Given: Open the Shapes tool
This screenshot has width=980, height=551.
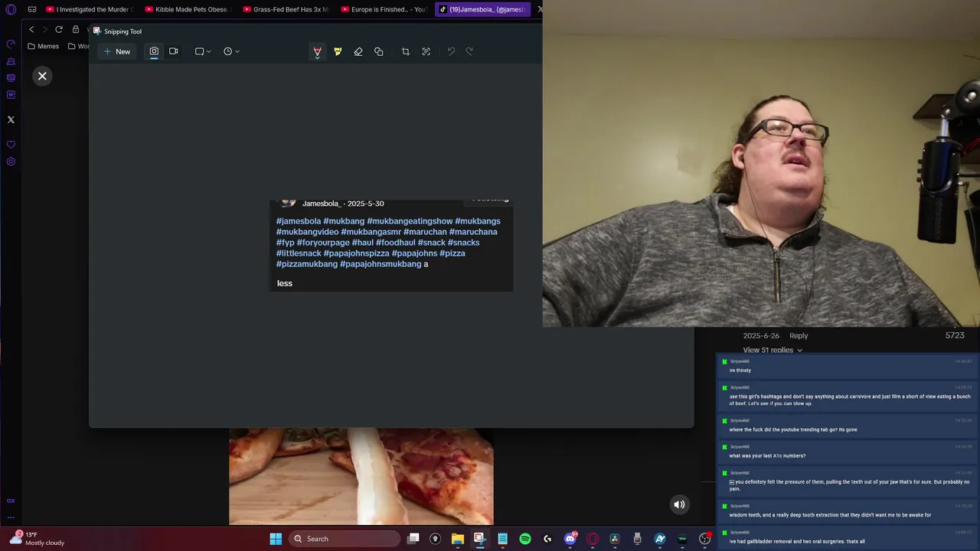Looking at the screenshot, I should [379, 51].
